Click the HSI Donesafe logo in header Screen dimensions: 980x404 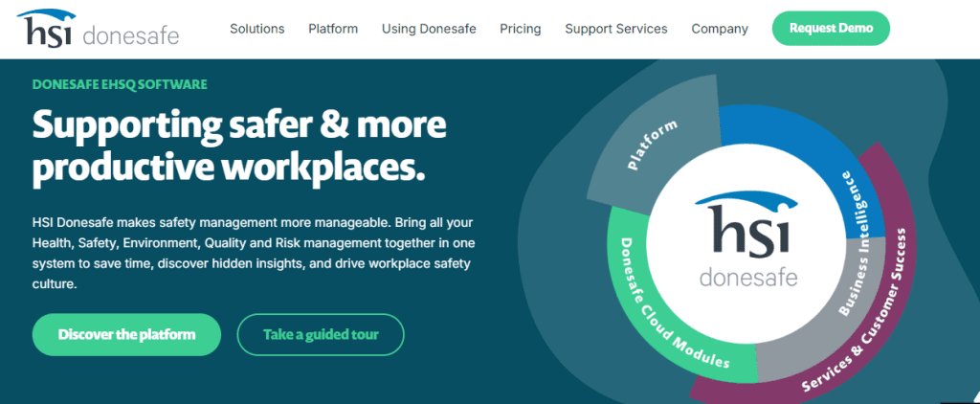(98, 28)
